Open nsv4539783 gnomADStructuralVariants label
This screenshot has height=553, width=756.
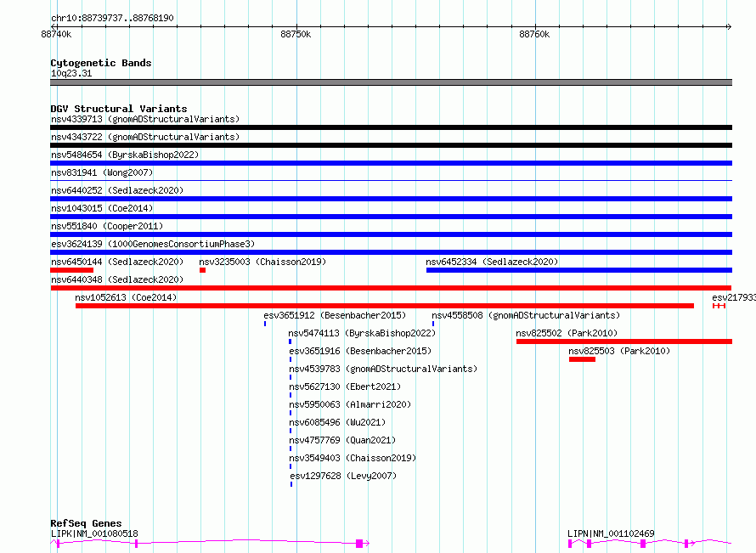[x=383, y=369]
